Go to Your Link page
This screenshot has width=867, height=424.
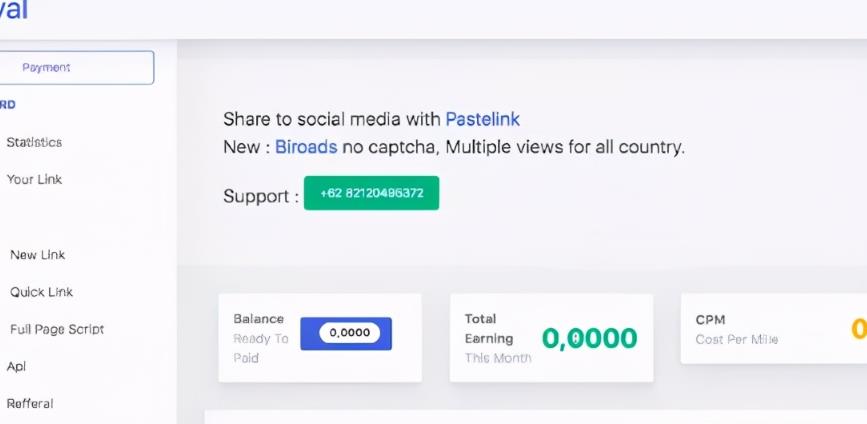point(34,179)
